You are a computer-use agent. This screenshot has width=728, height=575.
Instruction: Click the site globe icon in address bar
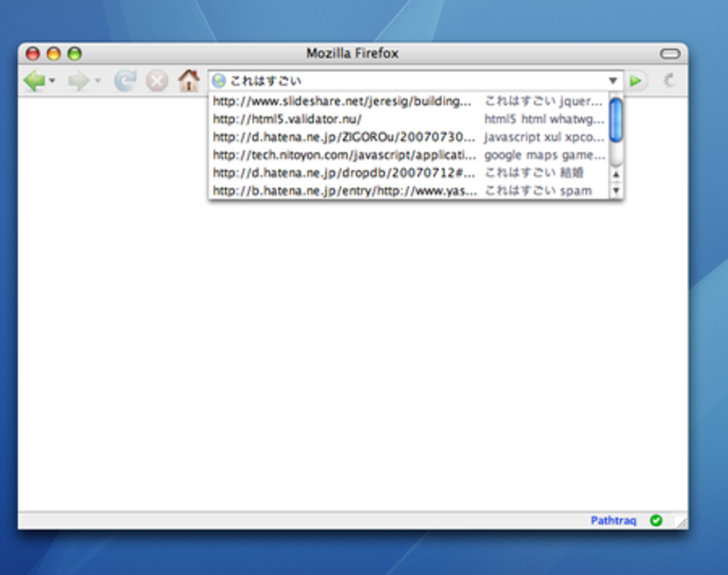[219, 81]
